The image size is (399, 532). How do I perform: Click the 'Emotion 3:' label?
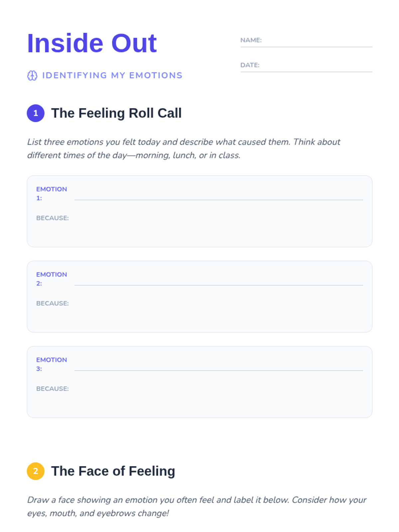52,364
